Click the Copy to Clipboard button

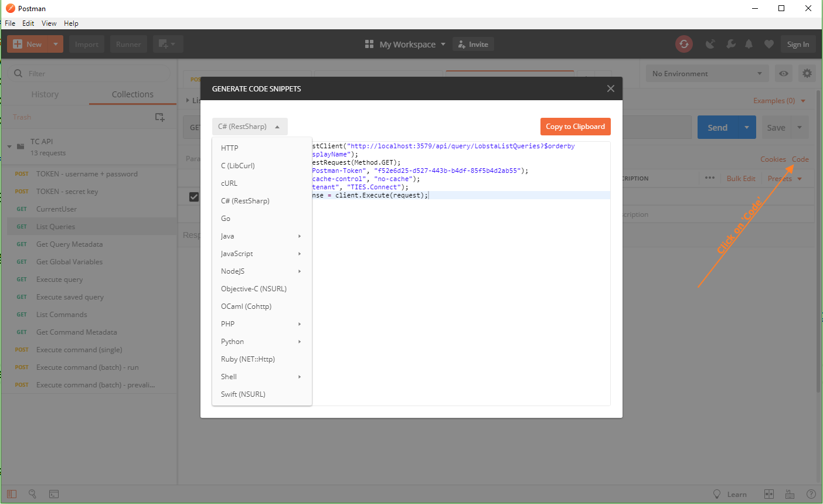pos(575,127)
